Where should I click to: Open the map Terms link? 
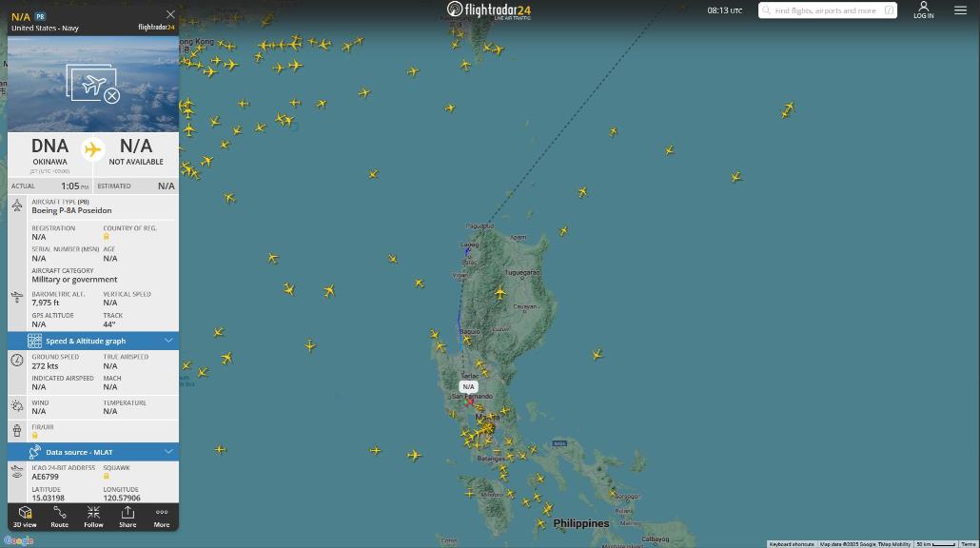969,544
